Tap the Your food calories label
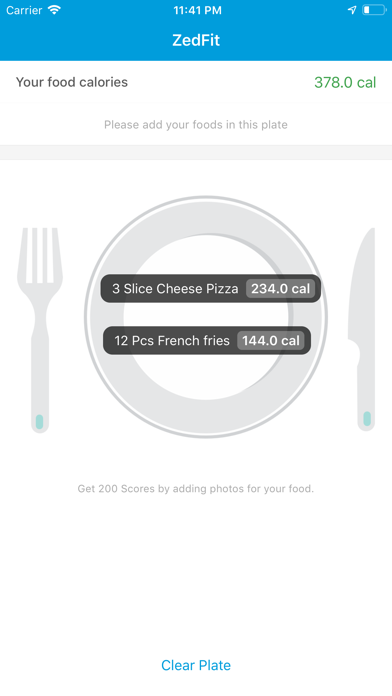The image size is (392, 696). pos(72,82)
